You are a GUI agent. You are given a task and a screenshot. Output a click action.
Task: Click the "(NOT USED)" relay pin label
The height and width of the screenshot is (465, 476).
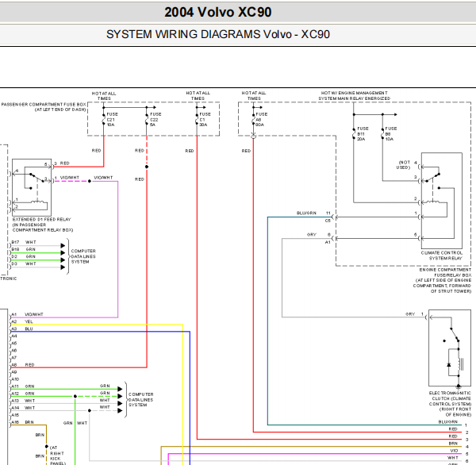coord(405,165)
